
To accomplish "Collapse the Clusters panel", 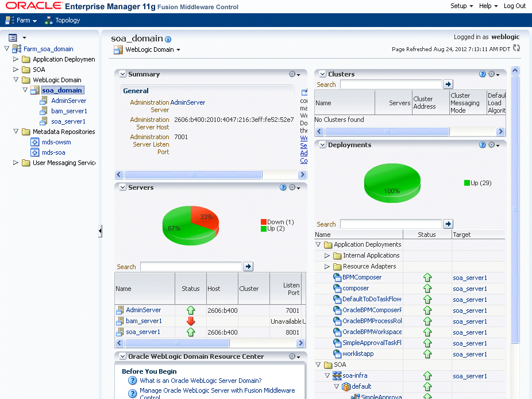I will click(323, 74).
